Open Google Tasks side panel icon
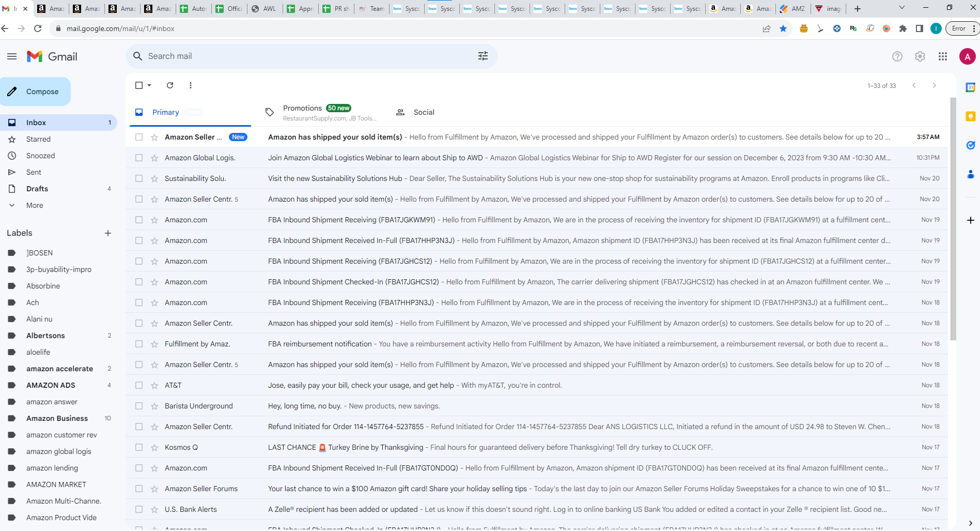The width and height of the screenshot is (980, 531). [x=971, y=145]
